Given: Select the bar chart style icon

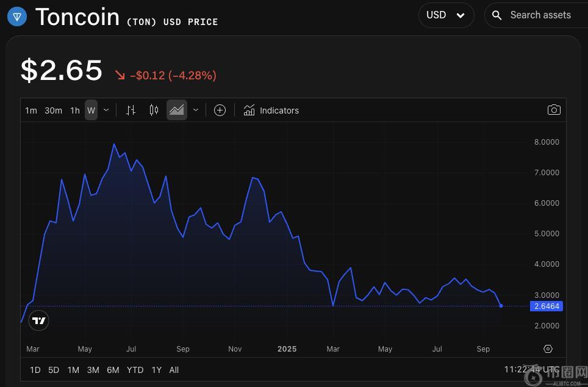Looking at the screenshot, I should pyautogui.click(x=131, y=110).
